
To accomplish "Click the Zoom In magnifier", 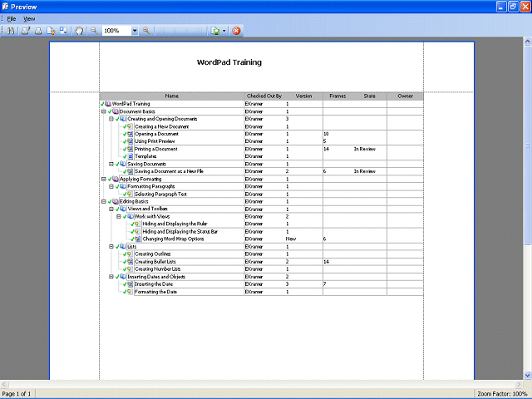I will point(146,31).
